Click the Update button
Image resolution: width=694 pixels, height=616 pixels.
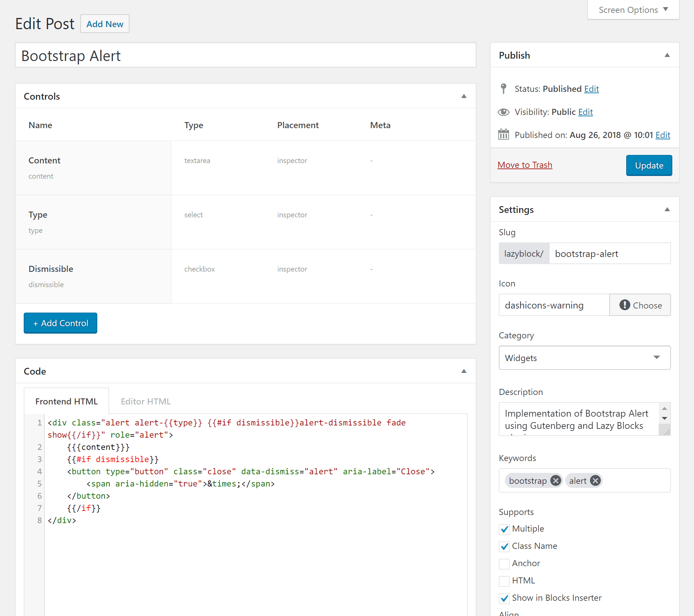tap(649, 165)
